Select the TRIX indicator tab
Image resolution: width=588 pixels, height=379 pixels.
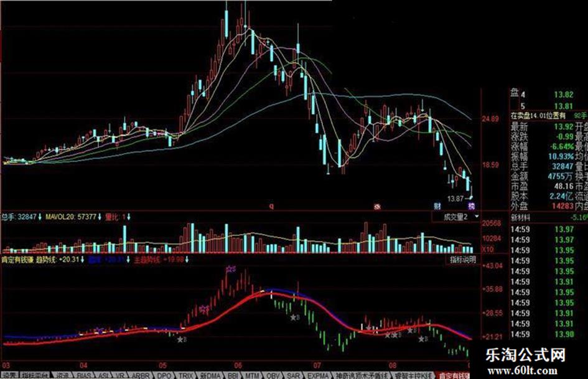click(x=185, y=375)
